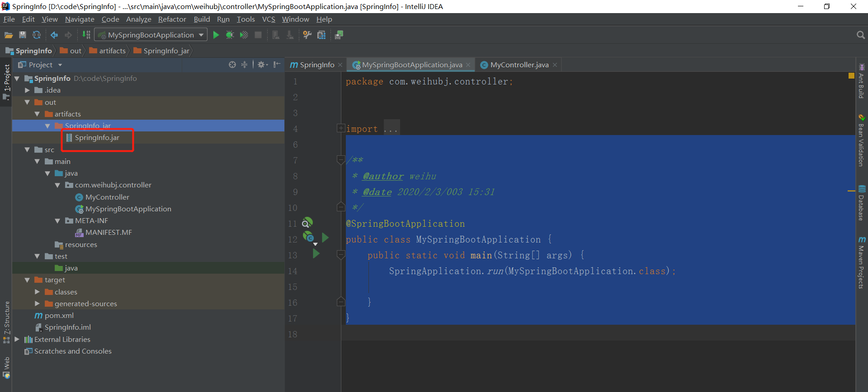Open Project panel gear settings
The height and width of the screenshot is (392, 868).
(262, 65)
